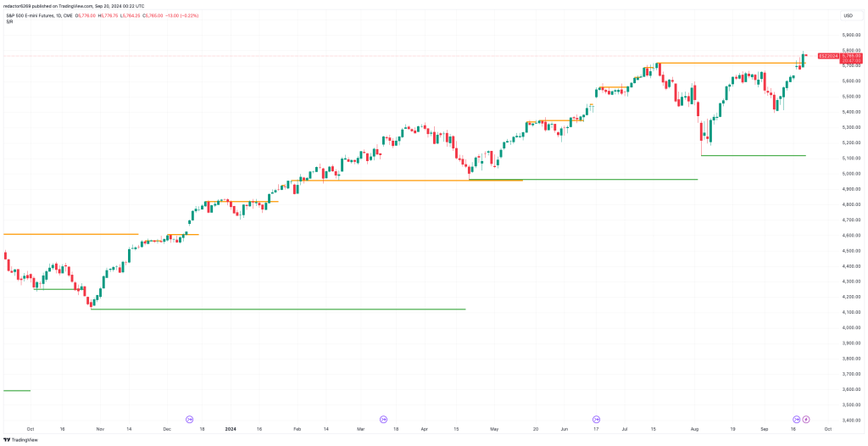Open the purple event marker near Jun 17

coord(596,419)
